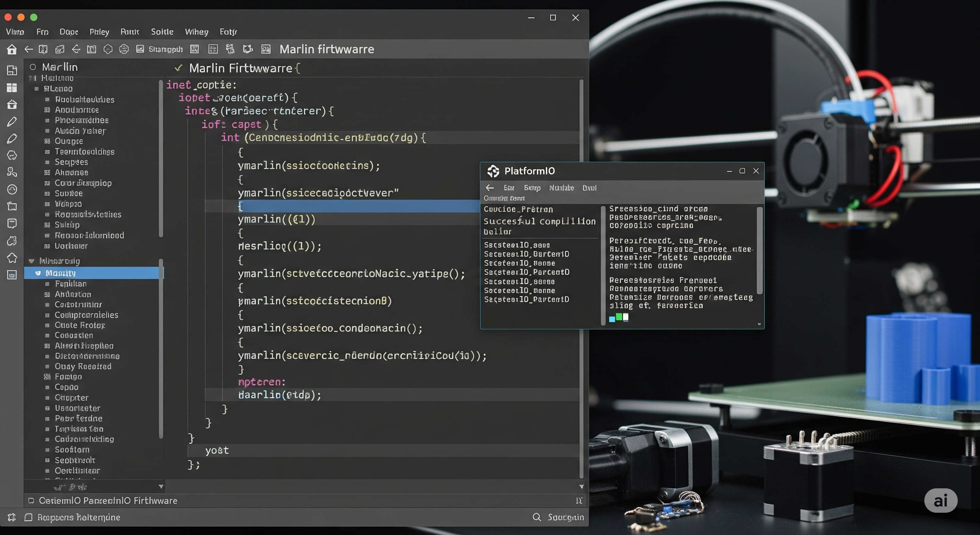Expand the Hustinno node under Marllin
The width and height of the screenshot is (980, 535).
point(32,78)
